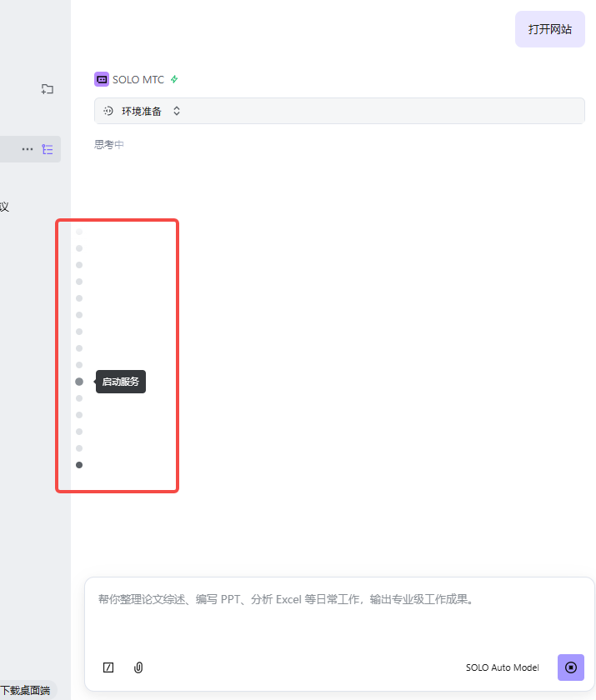This screenshot has height=700, width=596.
Task: Click the SOLO MTC agent name
Action: pos(138,80)
